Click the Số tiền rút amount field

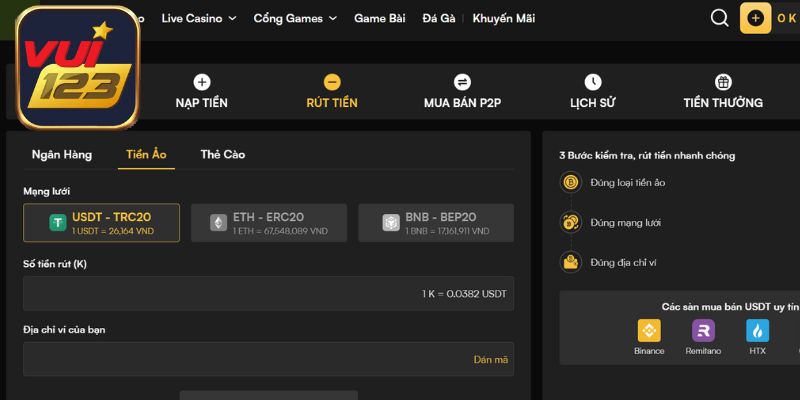tap(268, 294)
